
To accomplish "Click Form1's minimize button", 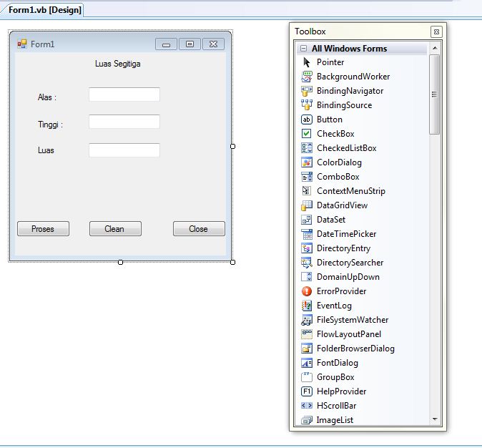I will 166,44.
